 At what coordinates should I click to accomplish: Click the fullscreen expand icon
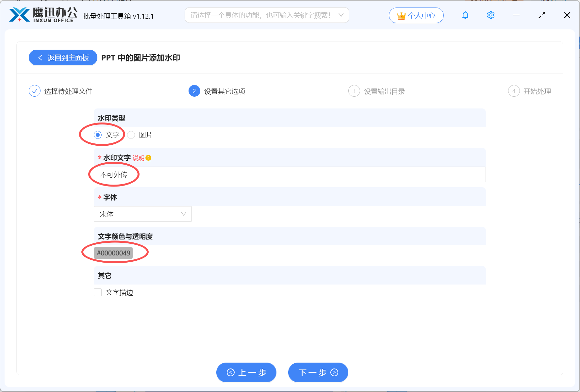tap(541, 15)
